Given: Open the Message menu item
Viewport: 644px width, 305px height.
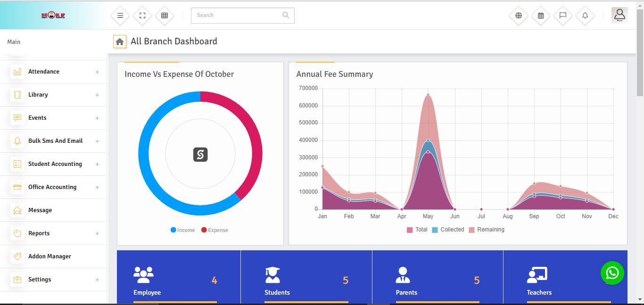Looking at the screenshot, I should click(x=40, y=210).
